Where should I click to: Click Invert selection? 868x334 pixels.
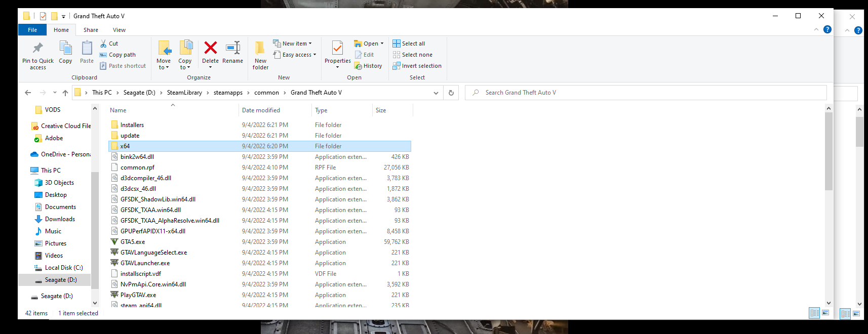(x=417, y=66)
